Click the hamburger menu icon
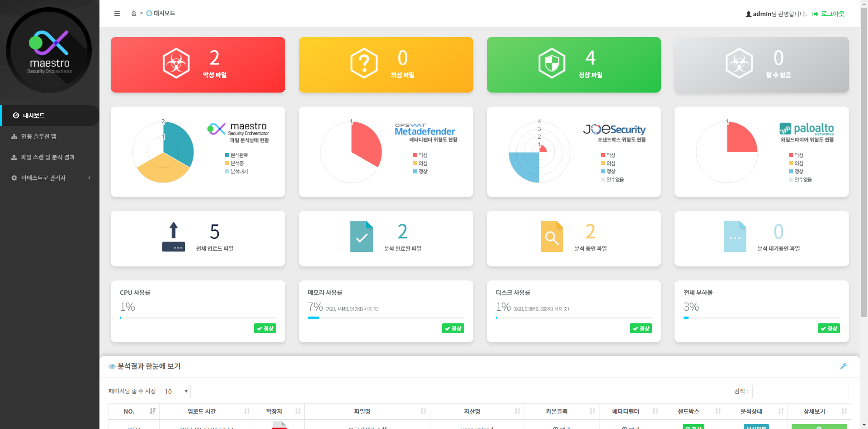 click(x=117, y=14)
